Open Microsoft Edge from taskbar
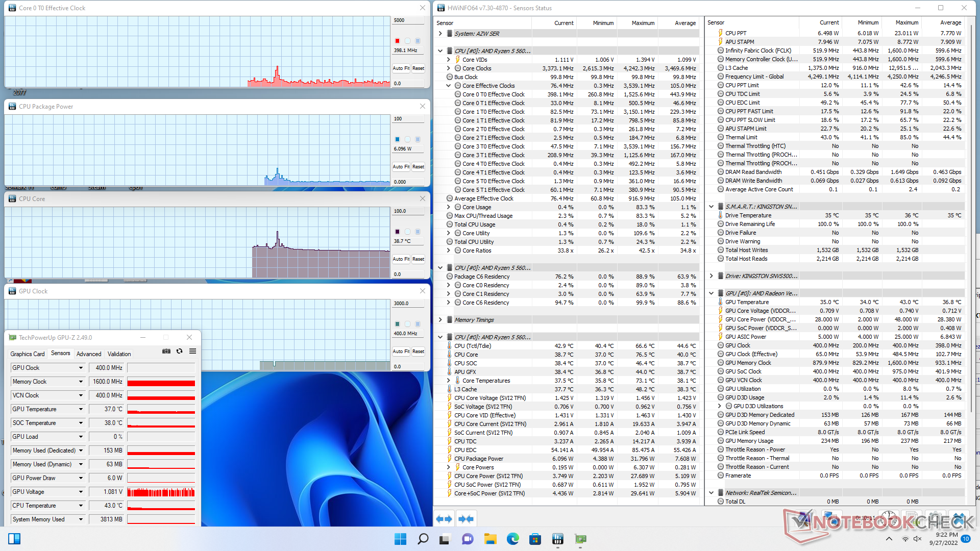Viewport: 980px width, 551px height. [512, 539]
